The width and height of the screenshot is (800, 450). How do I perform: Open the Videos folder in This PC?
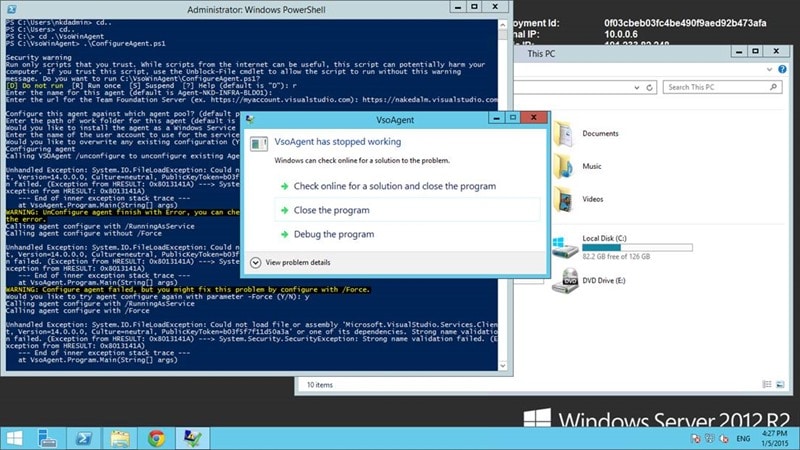pyautogui.click(x=563, y=199)
